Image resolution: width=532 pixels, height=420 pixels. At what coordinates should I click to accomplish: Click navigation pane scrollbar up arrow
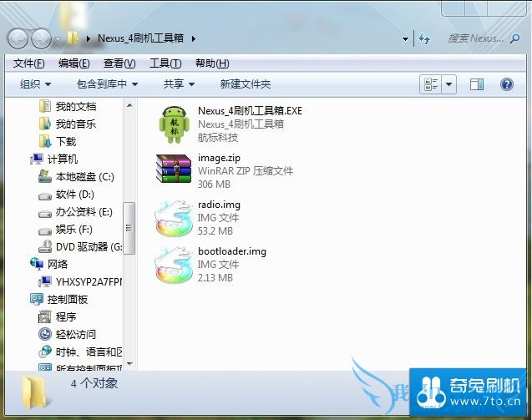pyautogui.click(x=129, y=105)
